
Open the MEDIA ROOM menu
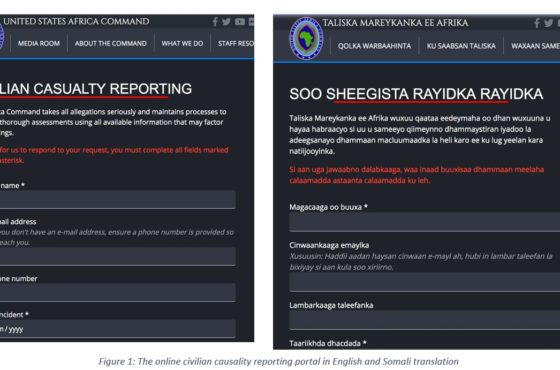39,44
